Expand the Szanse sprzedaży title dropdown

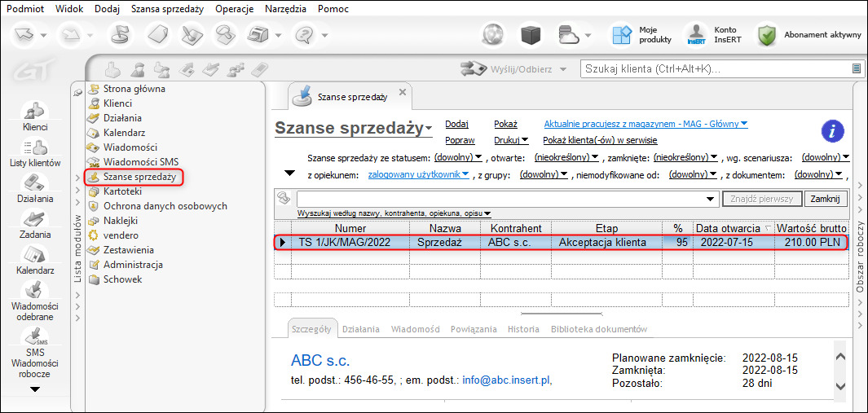coord(429,130)
